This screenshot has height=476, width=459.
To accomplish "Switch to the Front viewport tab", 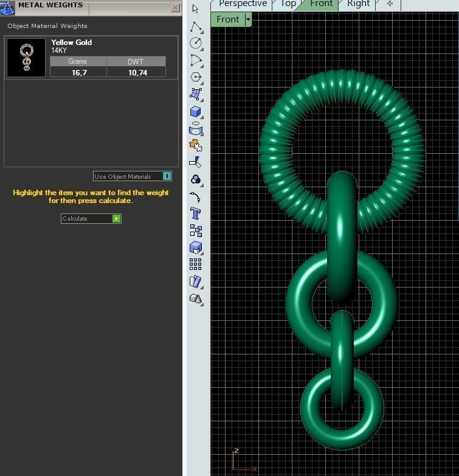I will tap(322, 4).
